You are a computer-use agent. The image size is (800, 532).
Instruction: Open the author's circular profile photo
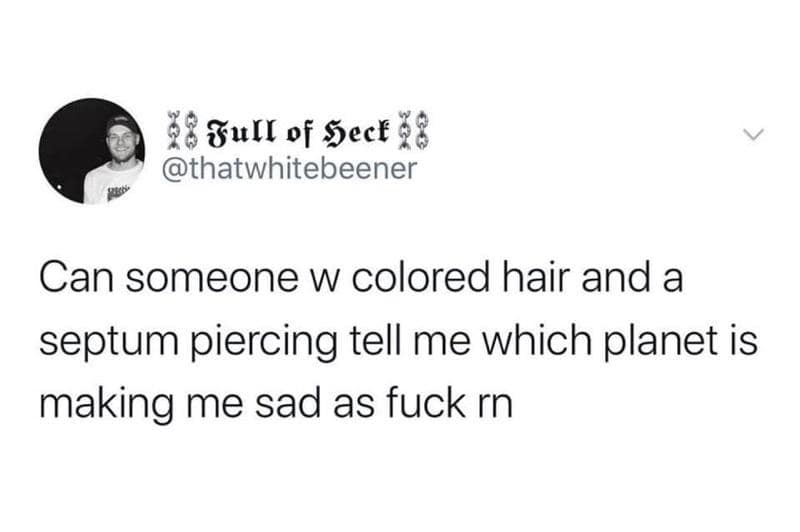tap(92, 151)
